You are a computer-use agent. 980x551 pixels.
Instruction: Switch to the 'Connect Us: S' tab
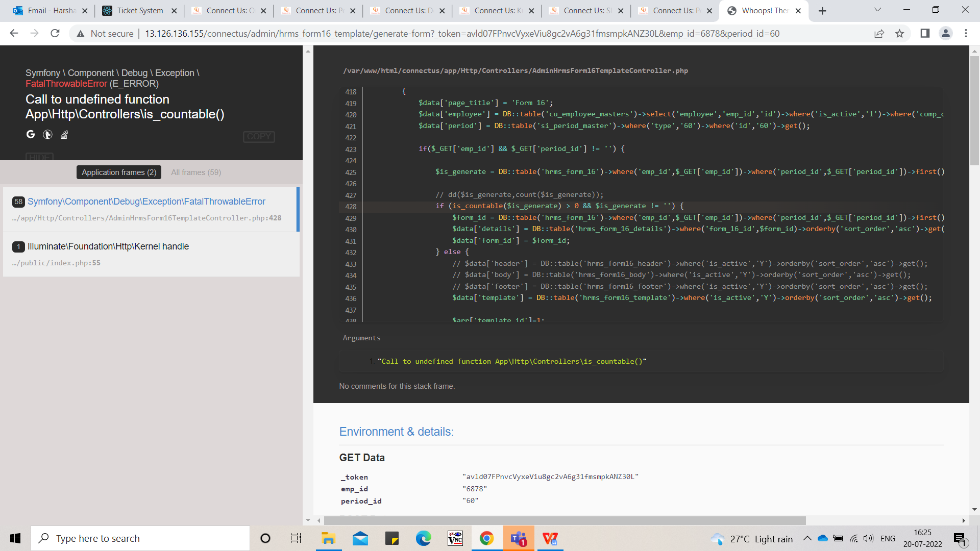(x=582, y=11)
